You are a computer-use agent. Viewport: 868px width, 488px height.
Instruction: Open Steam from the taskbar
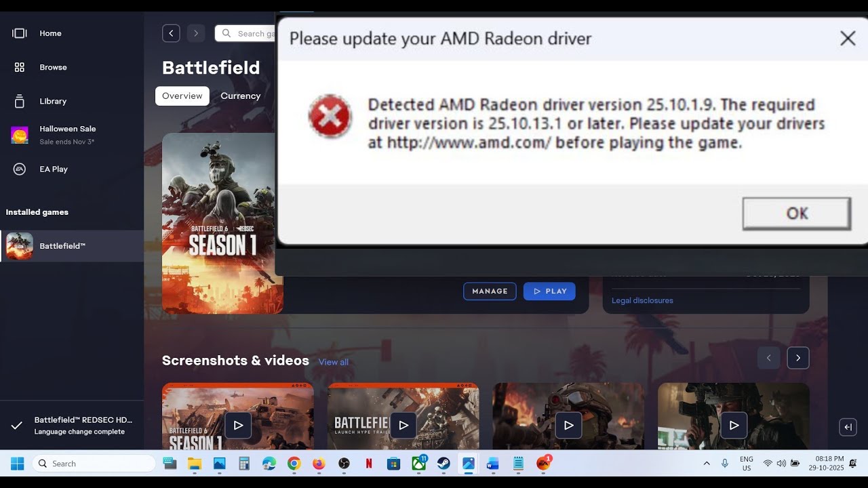[x=443, y=464]
